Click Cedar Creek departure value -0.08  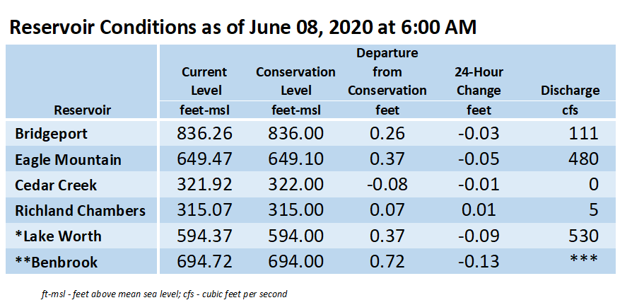click(387, 185)
